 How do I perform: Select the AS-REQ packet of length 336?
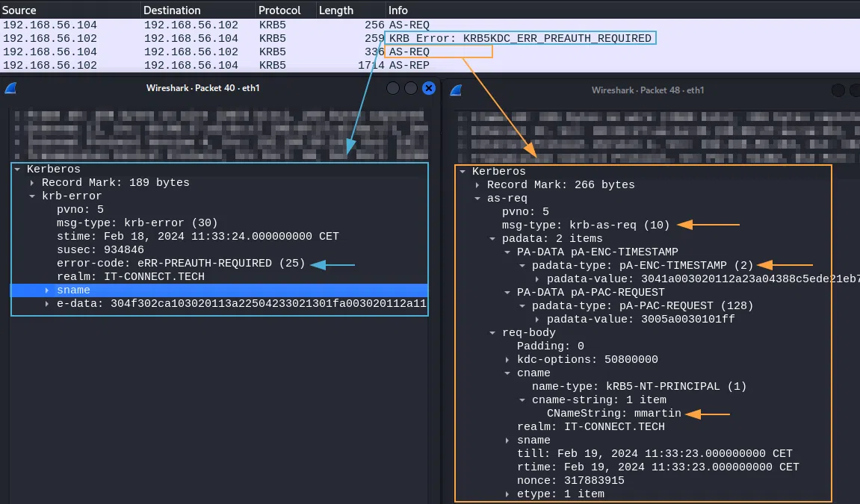[430, 52]
